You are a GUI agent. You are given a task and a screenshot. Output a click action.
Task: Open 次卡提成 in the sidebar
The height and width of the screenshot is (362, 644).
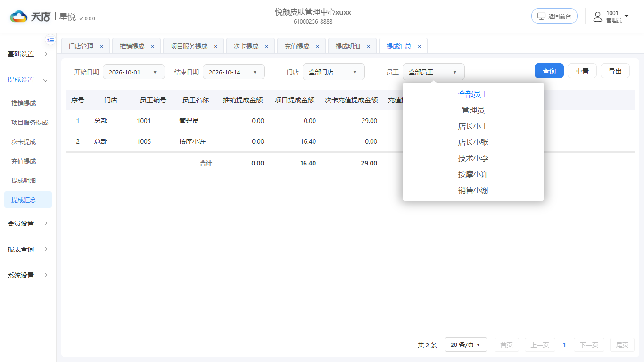click(x=24, y=142)
